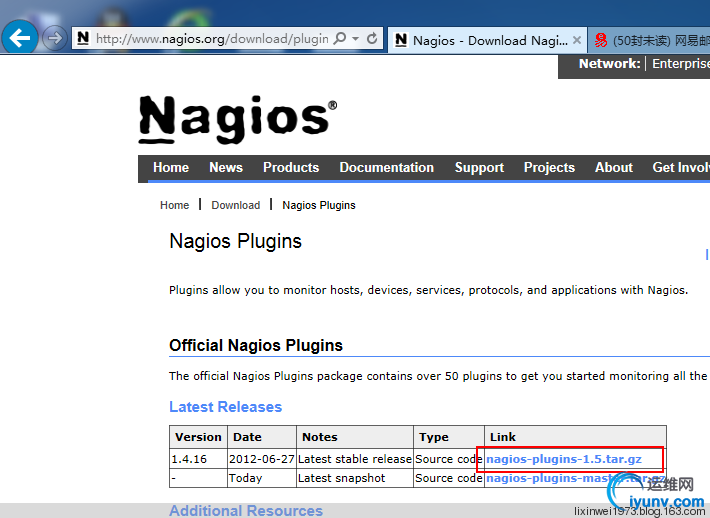Click the 2012-06-27 date cell

click(x=262, y=459)
